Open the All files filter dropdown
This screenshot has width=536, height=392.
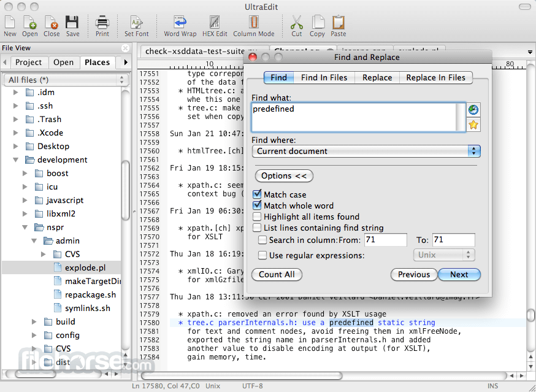click(66, 80)
